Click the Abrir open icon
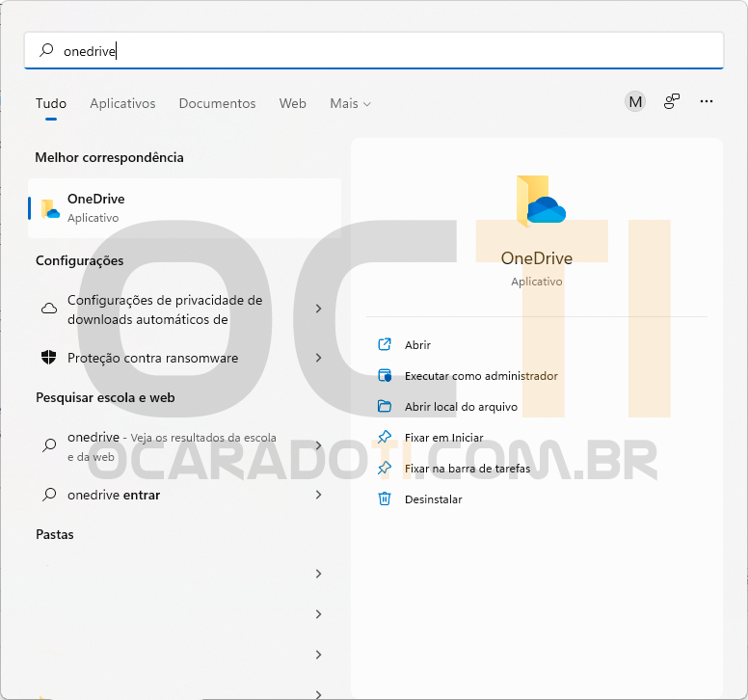 click(385, 344)
